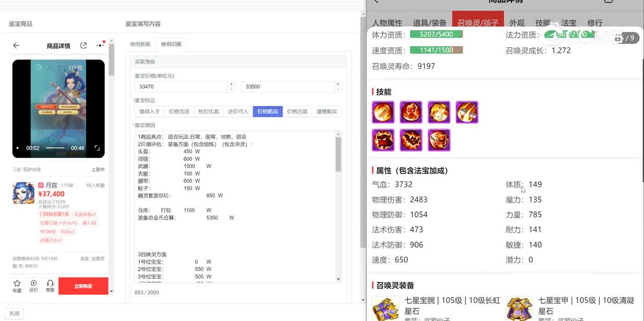Click the 33470 price input field
This screenshot has height=321, width=644.
(181, 87)
